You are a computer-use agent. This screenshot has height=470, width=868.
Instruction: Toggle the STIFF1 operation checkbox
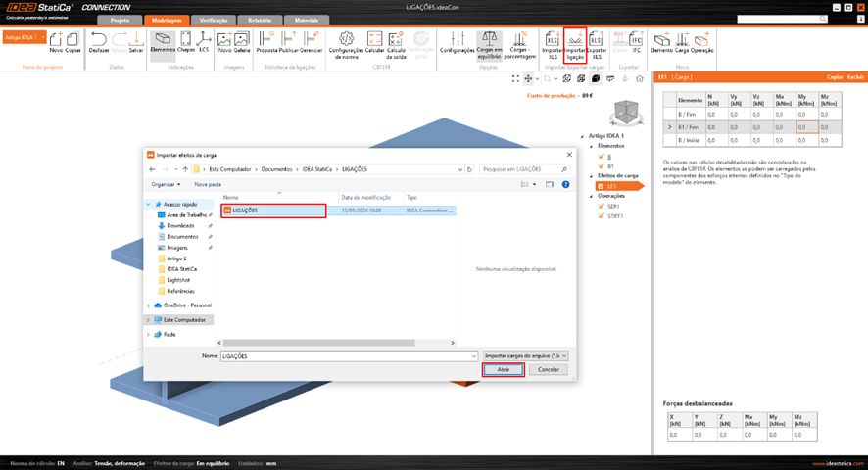click(x=602, y=217)
